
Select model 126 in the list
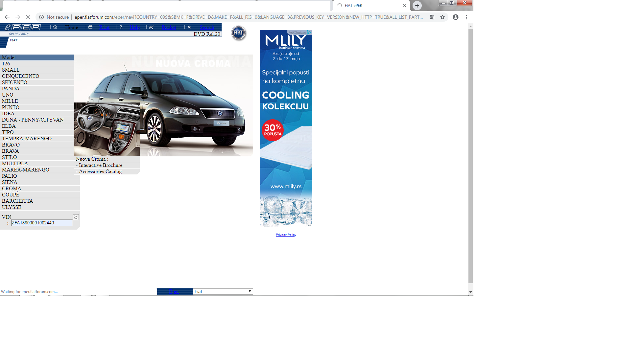tap(37, 64)
